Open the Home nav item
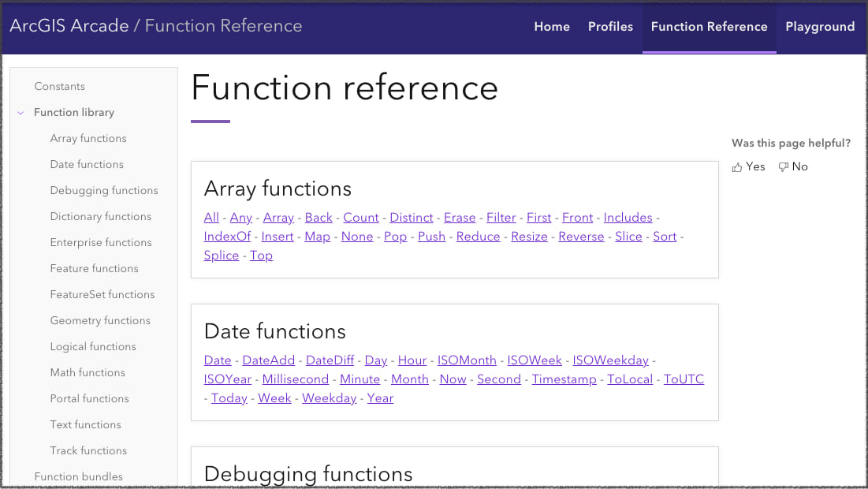Image resolution: width=868 pixels, height=489 pixels. click(x=552, y=27)
